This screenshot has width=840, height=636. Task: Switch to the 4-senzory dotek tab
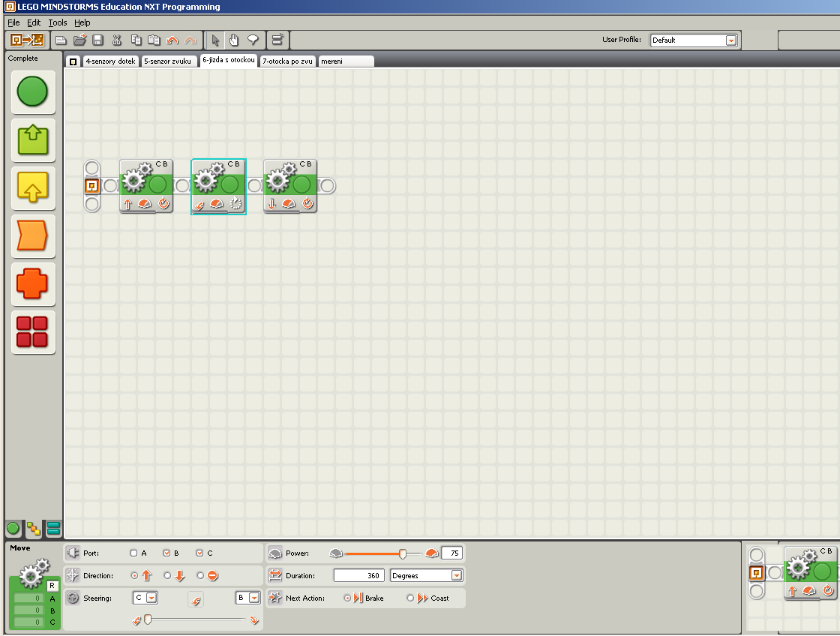111,61
